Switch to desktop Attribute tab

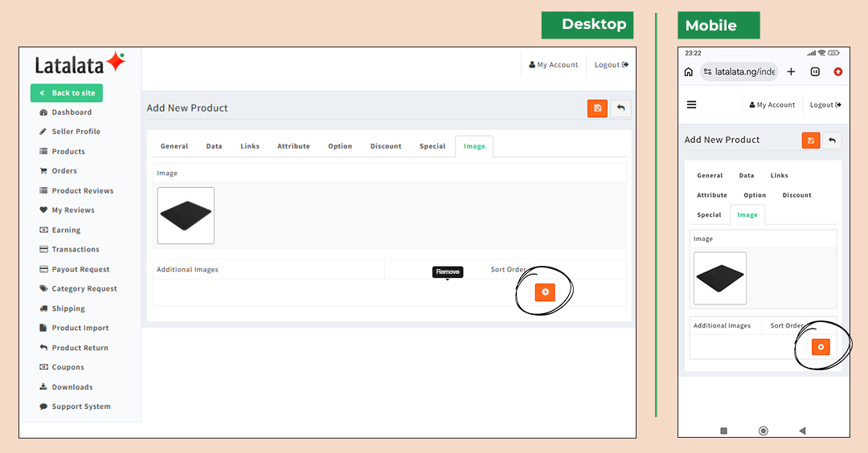[293, 146]
